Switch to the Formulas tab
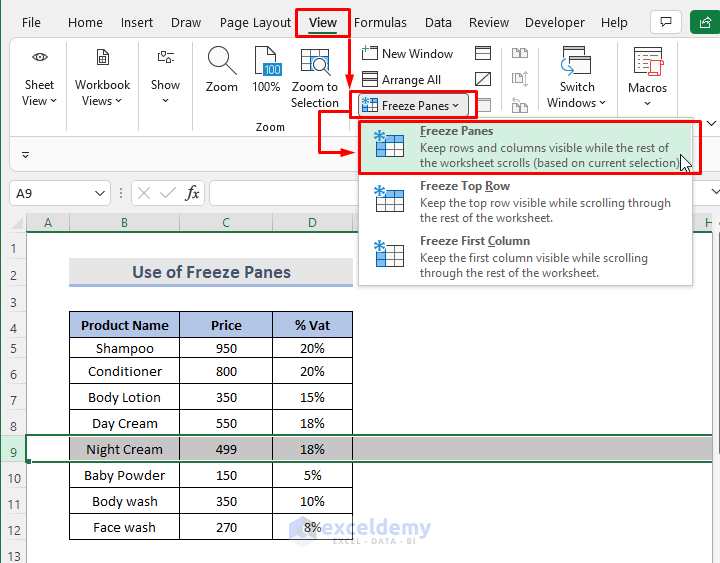720x563 pixels. coord(380,23)
